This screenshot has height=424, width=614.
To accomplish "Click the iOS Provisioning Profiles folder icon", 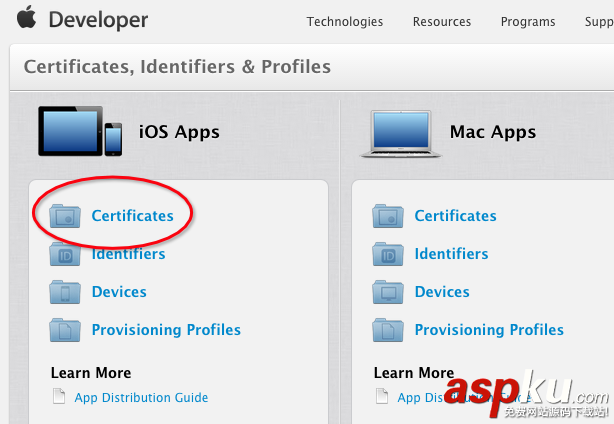I will 65,330.
